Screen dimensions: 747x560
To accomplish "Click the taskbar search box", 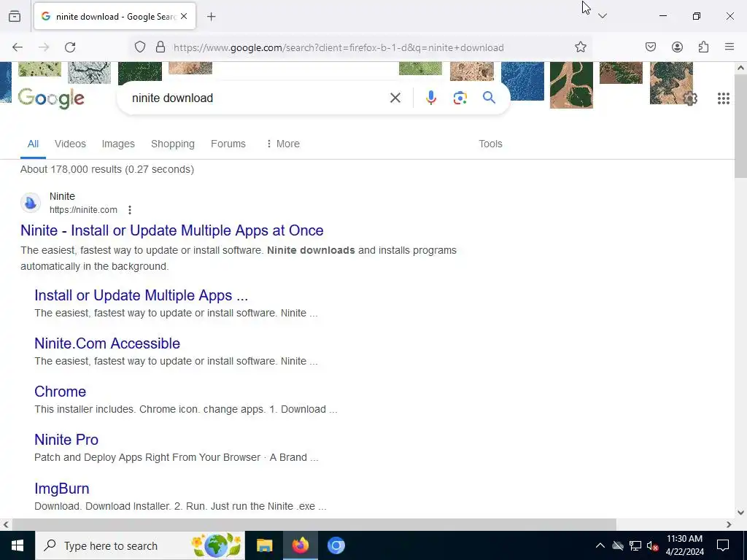I will [140, 545].
